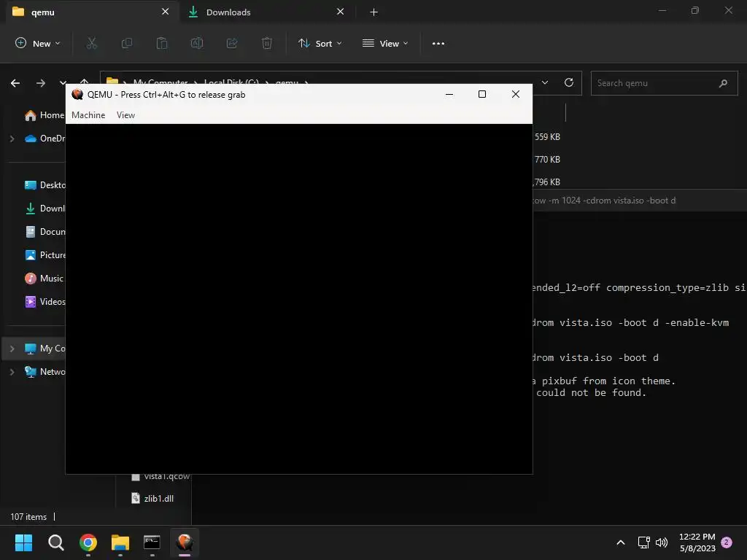The width and height of the screenshot is (747, 560).
Task: Open Desktop in navigation pane
Action: point(44,184)
